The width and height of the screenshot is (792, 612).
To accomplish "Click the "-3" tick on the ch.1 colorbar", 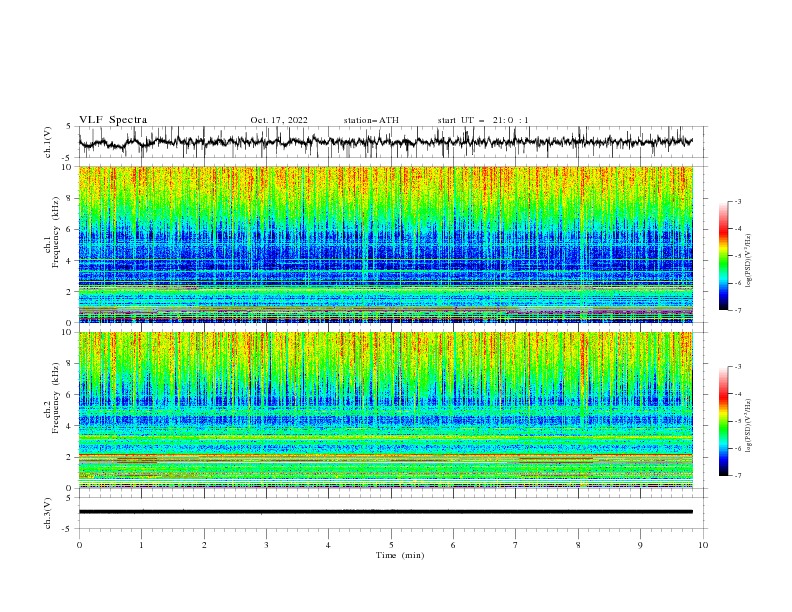I will 738,201.
